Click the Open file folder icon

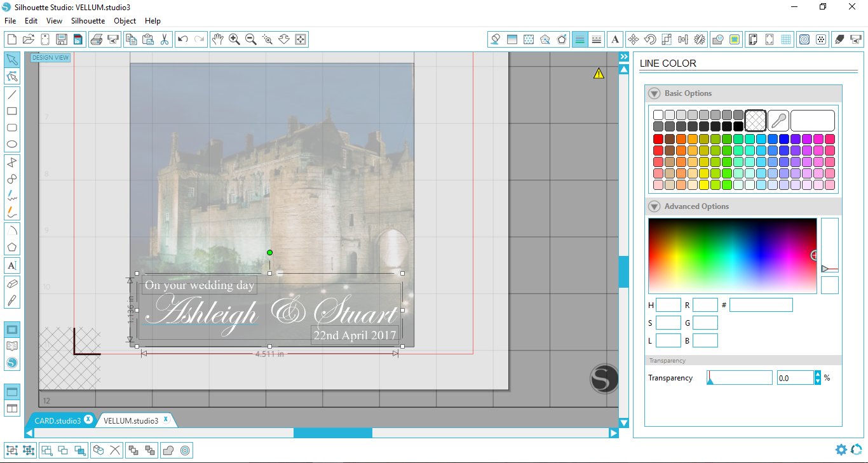[28, 39]
